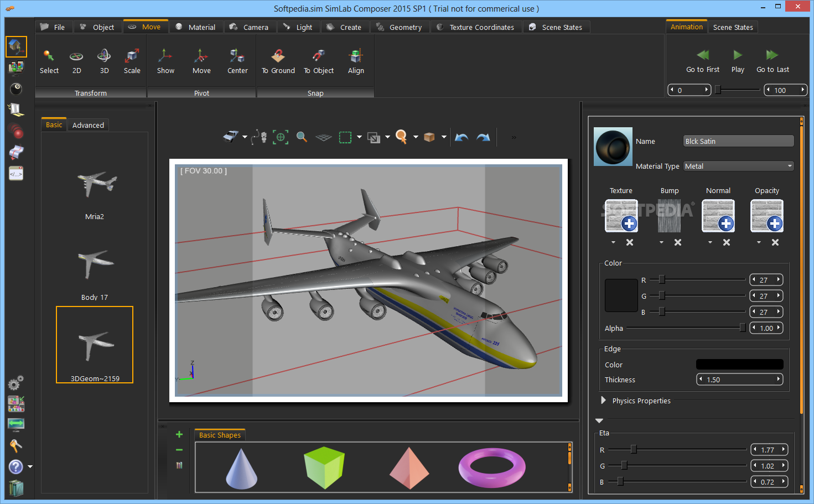This screenshot has width=814, height=504.
Task: Expand the Physics Properties section
Action: (x=604, y=400)
